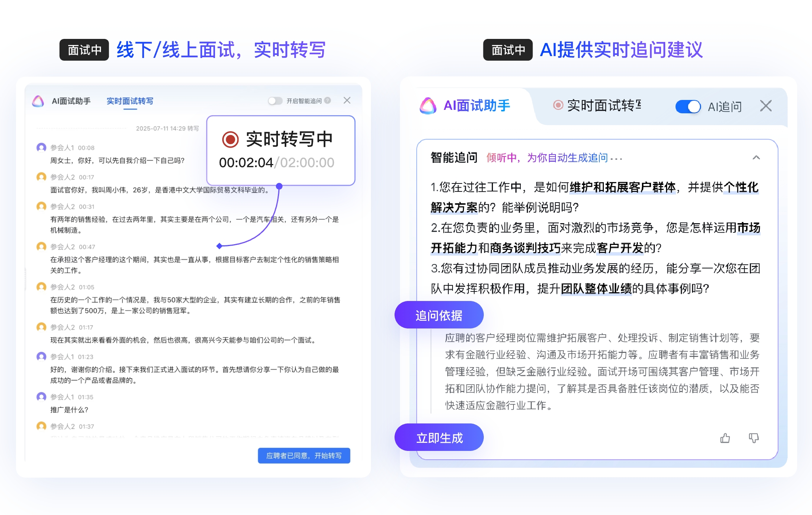The width and height of the screenshot is (812, 515).
Task: Switch to the small 实时面试转写 tab
Action: [x=130, y=101]
